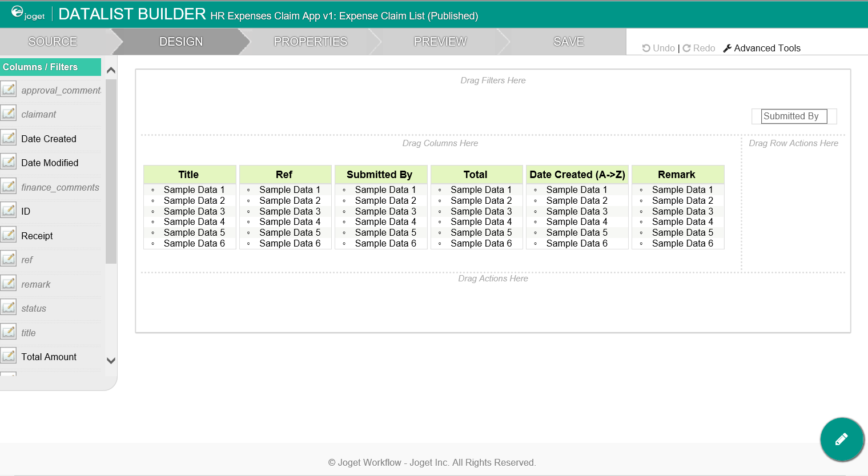Click the Columns palette vertical scrollbar
The image size is (868, 476).
pyautogui.click(x=111, y=171)
